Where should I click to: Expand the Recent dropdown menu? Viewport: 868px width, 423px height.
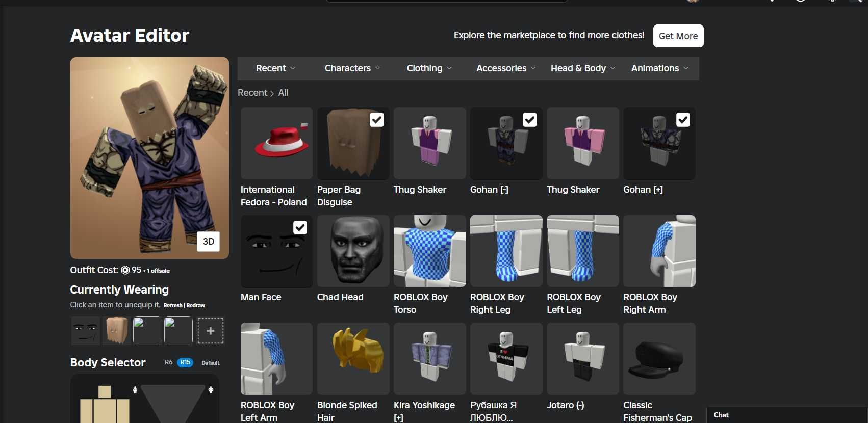point(275,68)
